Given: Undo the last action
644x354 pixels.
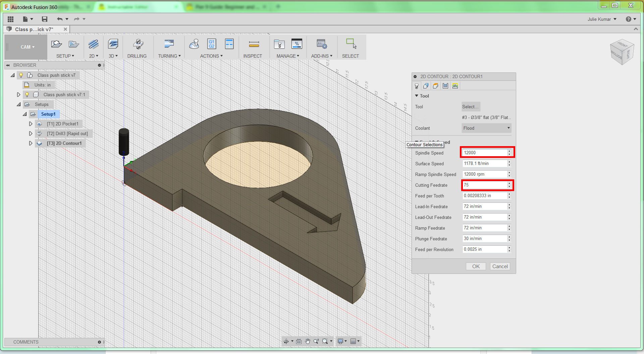Looking at the screenshot, I should [60, 19].
